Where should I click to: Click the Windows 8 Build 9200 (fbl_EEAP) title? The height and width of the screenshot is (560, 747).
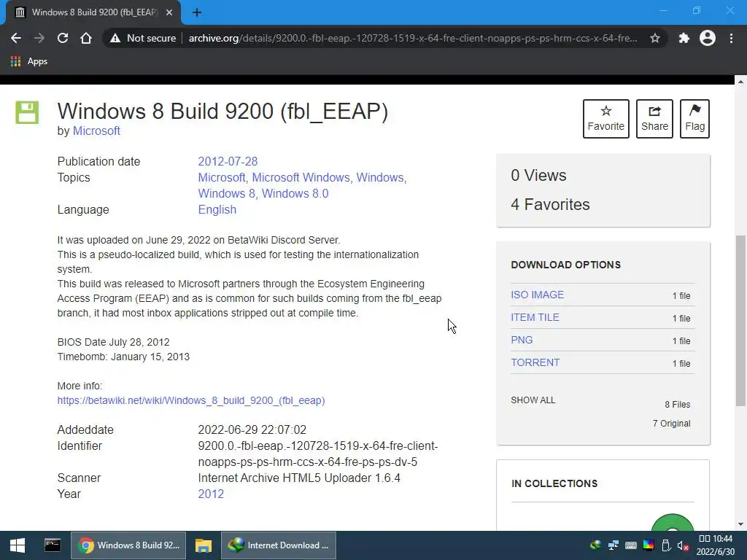click(222, 112)
